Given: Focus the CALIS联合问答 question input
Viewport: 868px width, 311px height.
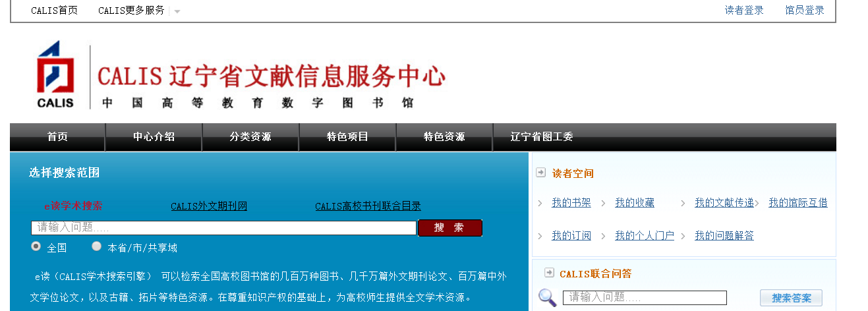Looking at the screenshot, I should [x=645, y=298].
